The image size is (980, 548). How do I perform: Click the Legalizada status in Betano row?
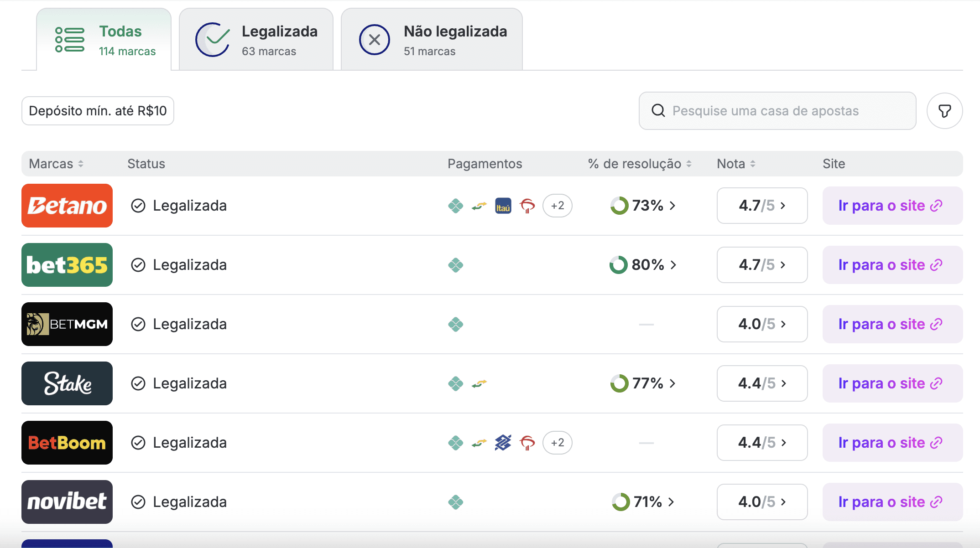(179, 206)
